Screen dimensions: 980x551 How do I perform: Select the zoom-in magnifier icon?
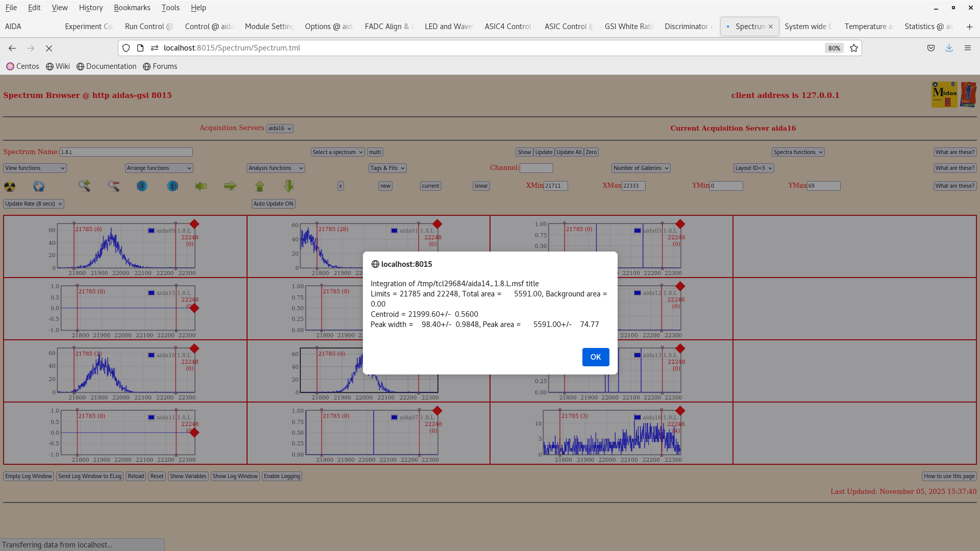click(x=84, y=186)
